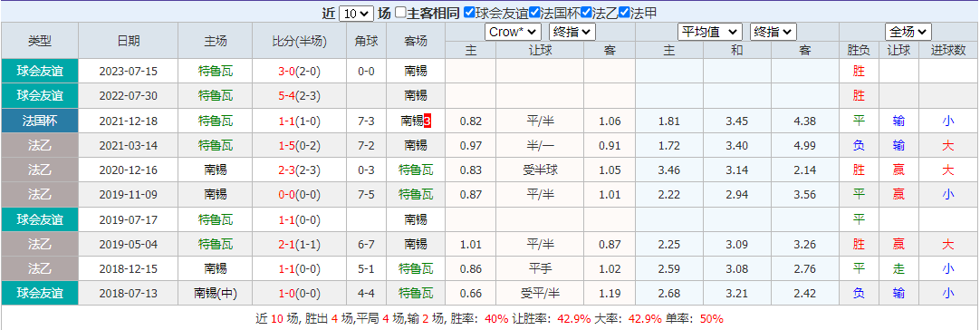Click goals result 大 in the 2019-05-04 row

click(948, 244)
